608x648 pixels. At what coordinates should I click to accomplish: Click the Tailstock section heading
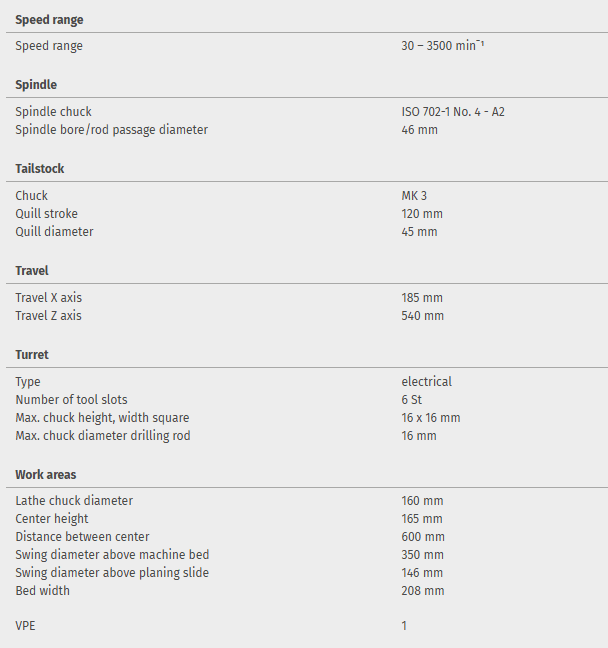point(40,169)
